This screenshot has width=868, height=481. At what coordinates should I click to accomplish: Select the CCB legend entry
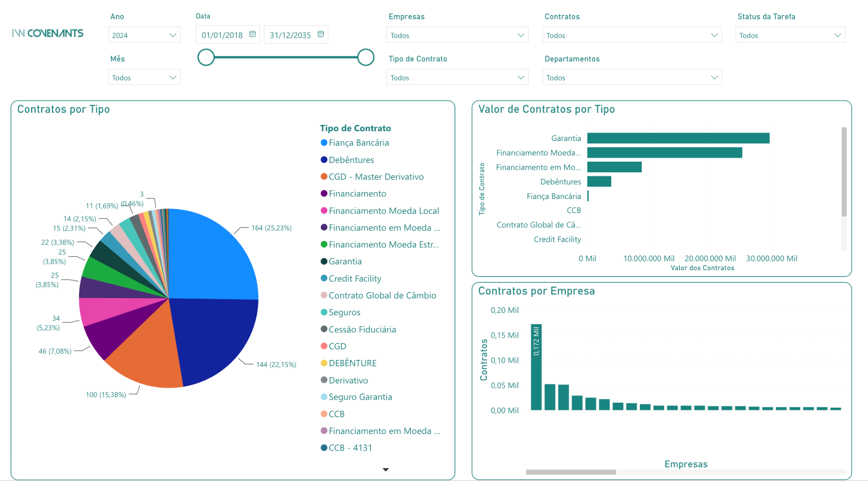click(x=332, y=414)
